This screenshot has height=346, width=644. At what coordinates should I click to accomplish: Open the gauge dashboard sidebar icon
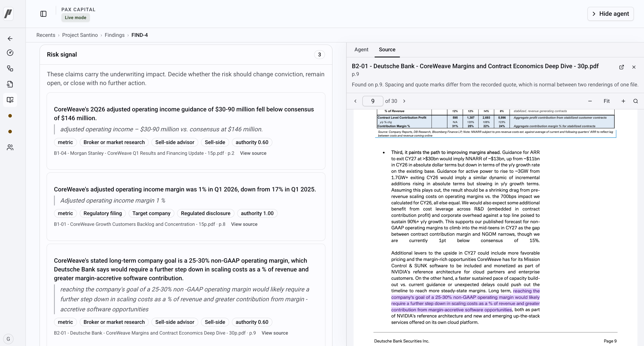10,53
